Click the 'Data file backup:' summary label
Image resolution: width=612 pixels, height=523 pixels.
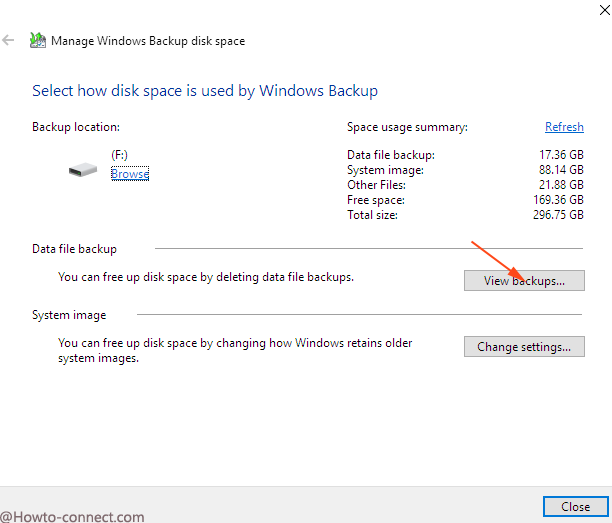[x=391, y=155]
